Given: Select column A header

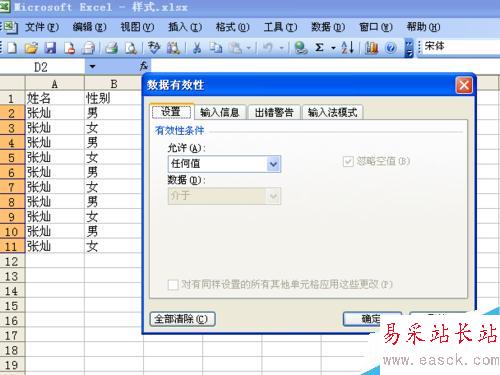Looking at the screenshot, I should [x=55, y=83].
